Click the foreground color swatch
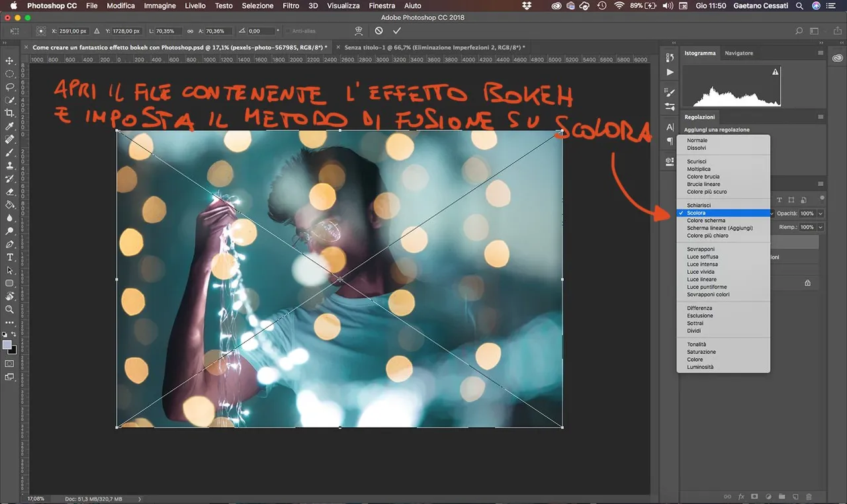The image size is (847, 504). (x=7, y=345)
